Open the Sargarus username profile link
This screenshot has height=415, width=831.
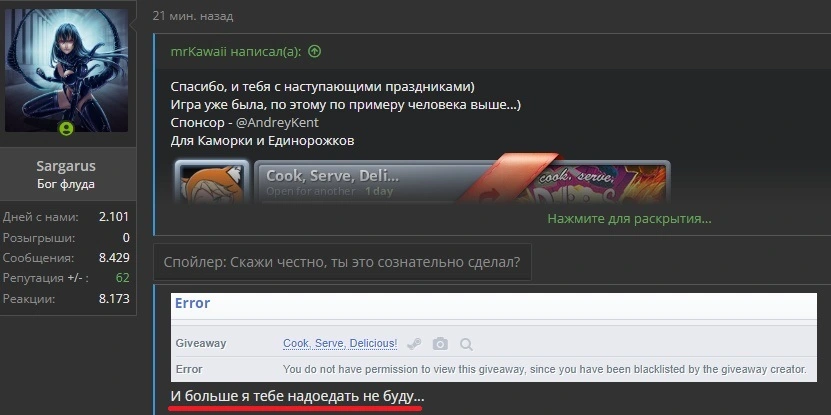66,166
